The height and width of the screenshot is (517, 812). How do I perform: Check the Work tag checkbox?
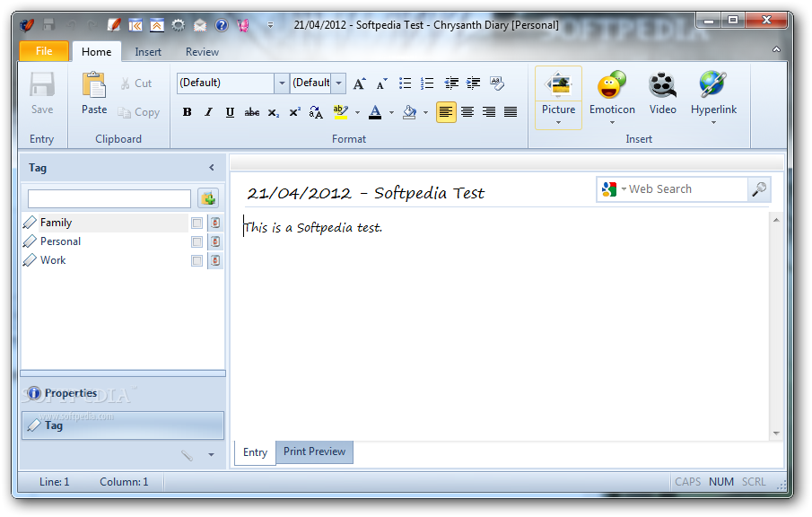pyautogui.click(x=196, y=261)
